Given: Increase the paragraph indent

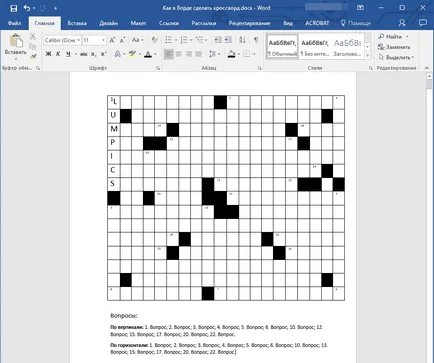Looking at the screenshot, I should coord(228,40).
